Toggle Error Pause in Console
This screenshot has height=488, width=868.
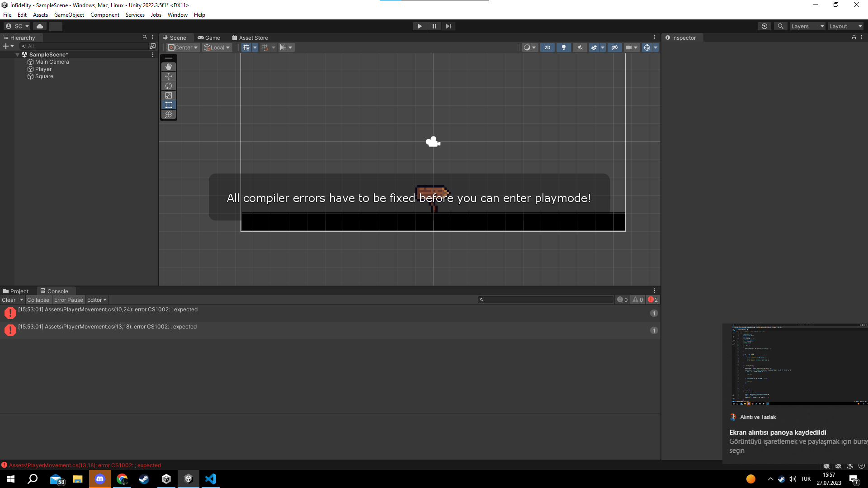tap(68, 300)
